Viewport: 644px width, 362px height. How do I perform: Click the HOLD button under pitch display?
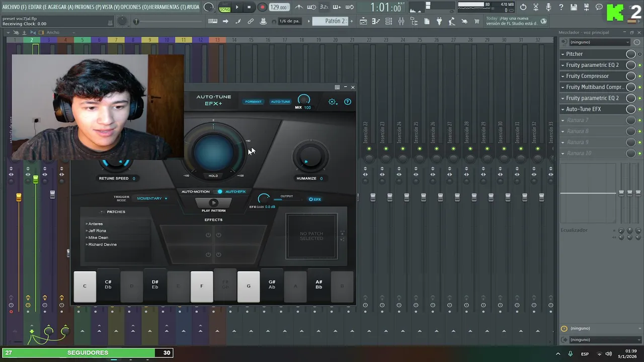pyautogui.click(x=213, y=175)
